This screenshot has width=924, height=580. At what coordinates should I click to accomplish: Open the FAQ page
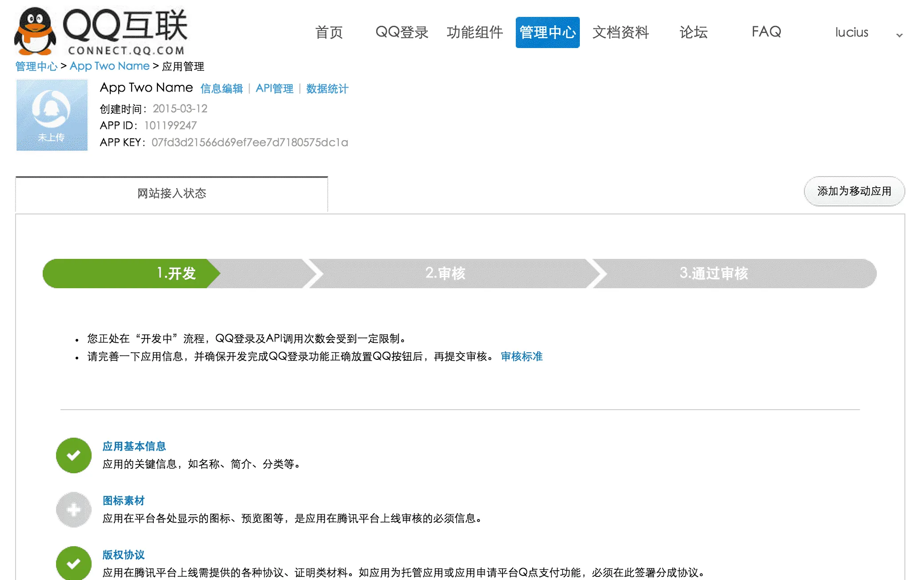coord(766,32)
